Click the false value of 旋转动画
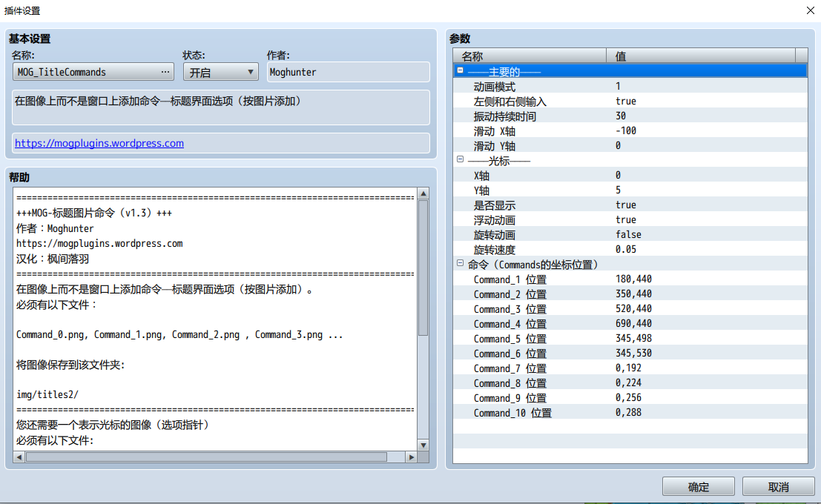 (x=628, y=234)
